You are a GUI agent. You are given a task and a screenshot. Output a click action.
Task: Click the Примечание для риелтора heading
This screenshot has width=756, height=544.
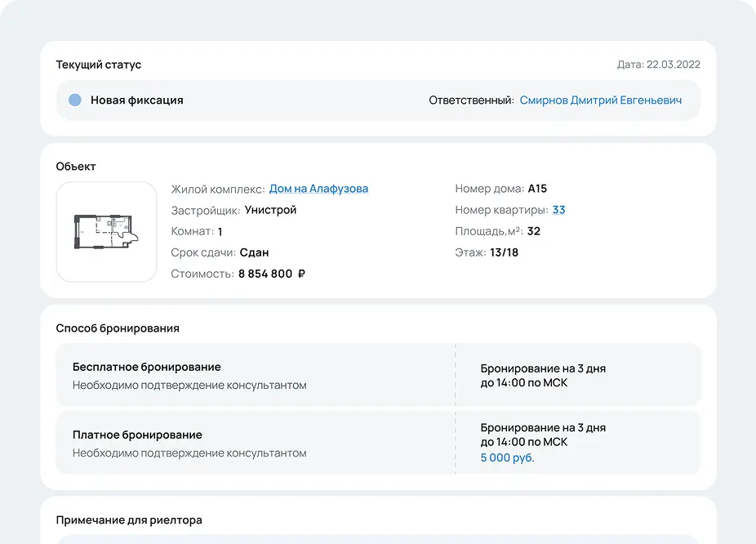129,520
